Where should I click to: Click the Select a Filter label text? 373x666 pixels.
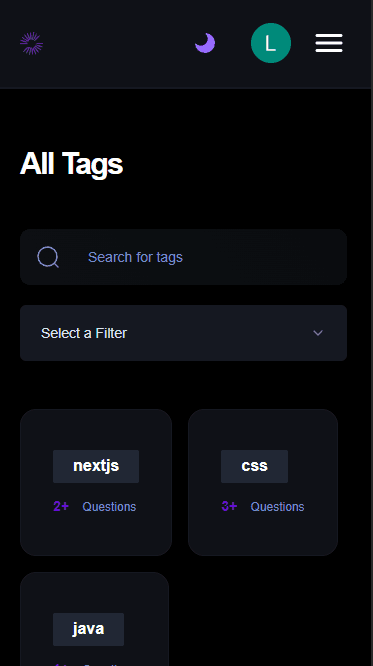[84, 333]
